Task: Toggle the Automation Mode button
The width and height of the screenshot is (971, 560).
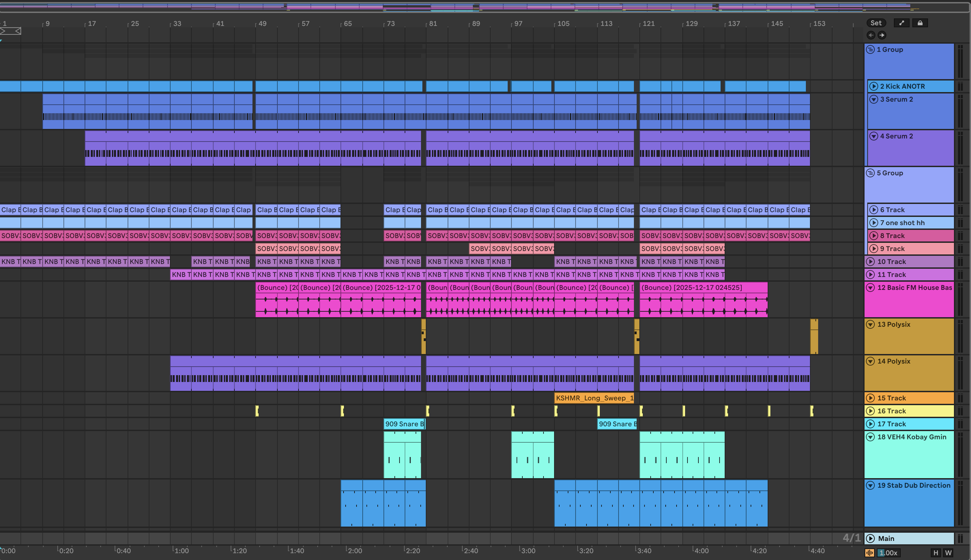Action: [x=901, y=23]
